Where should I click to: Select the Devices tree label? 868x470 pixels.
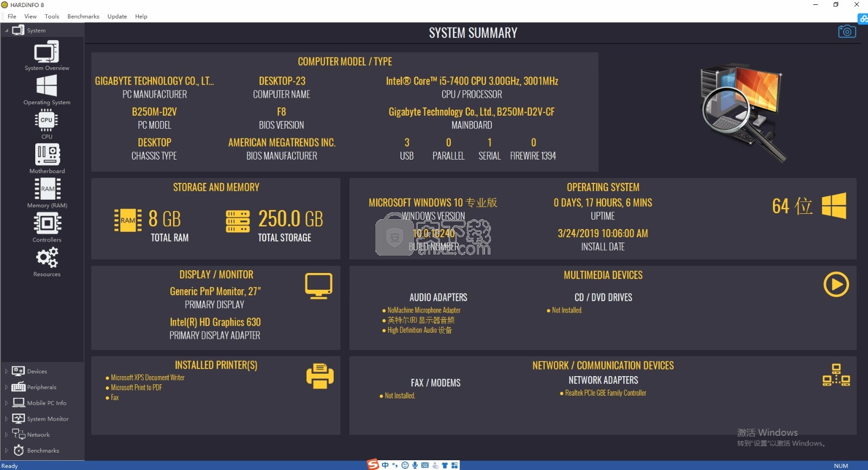coord(37,371)
